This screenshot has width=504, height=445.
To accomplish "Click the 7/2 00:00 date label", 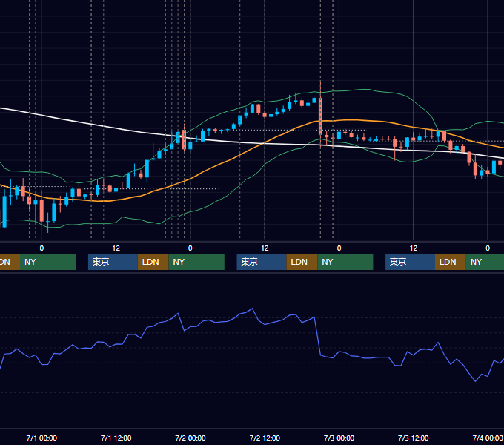I will (x=190, y=438).
